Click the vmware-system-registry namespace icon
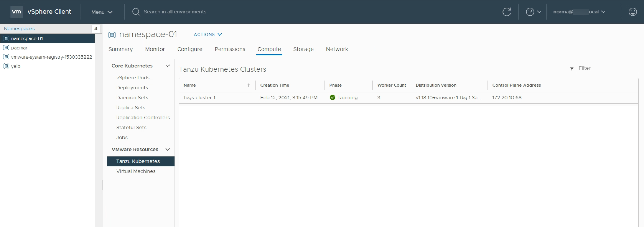The width and height of the screenshot is (644, 227). (x=6, y=57)
